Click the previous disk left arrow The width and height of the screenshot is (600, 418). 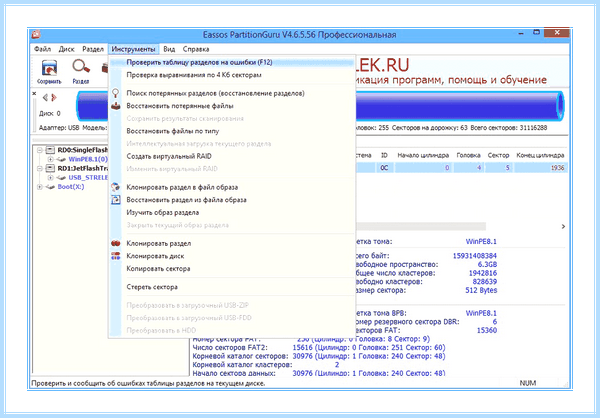(x=45, y=98)
